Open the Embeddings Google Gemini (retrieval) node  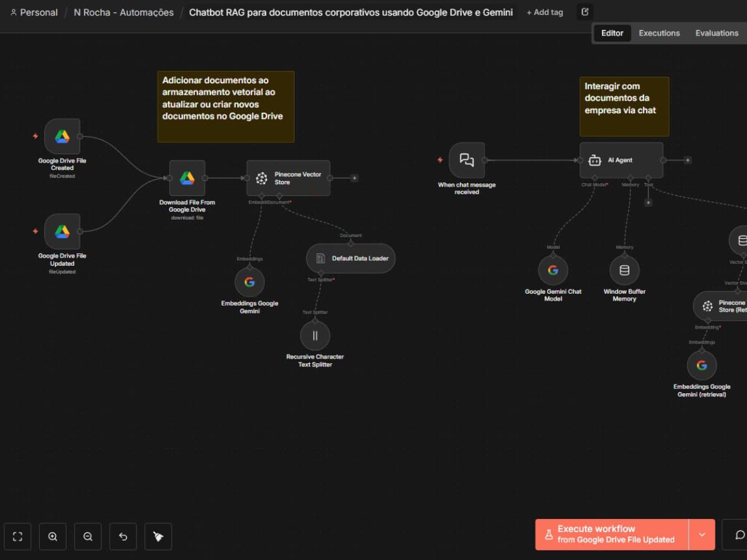point(702,365)
